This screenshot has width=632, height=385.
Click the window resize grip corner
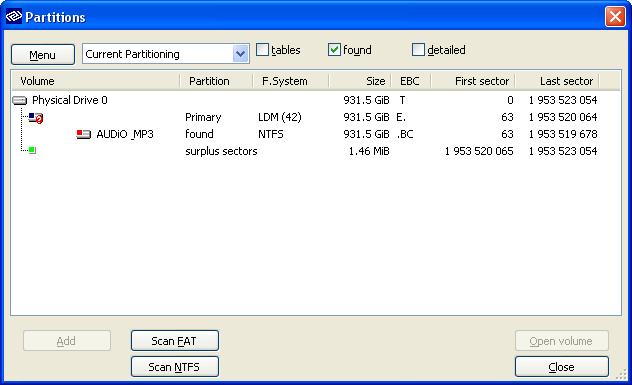pos(621,375)
